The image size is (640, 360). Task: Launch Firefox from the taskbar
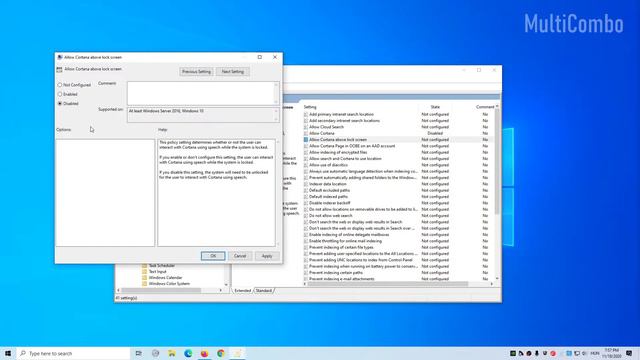[x=204, y=353]
